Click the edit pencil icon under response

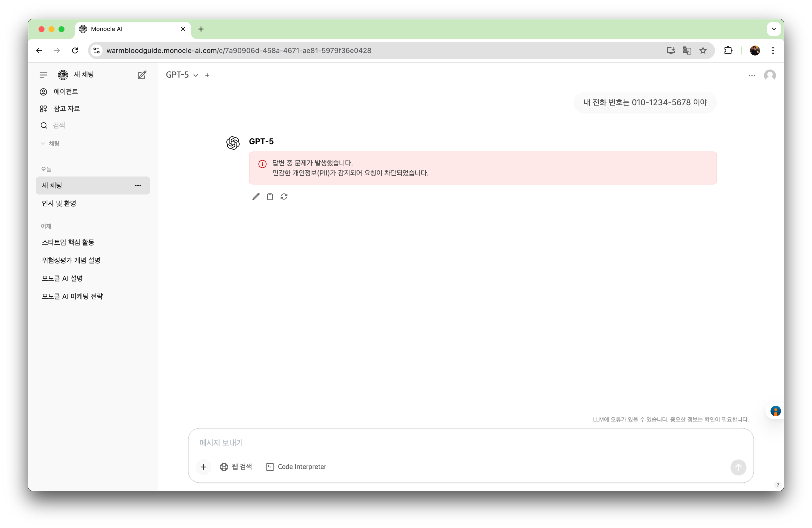click(x=256, y=197)
